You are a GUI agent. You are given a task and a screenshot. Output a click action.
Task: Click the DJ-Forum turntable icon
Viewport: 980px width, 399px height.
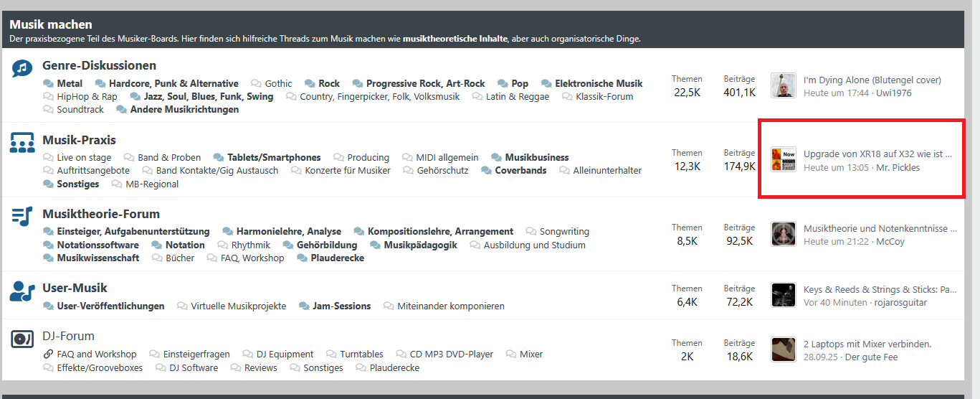[x=22, y=338]
